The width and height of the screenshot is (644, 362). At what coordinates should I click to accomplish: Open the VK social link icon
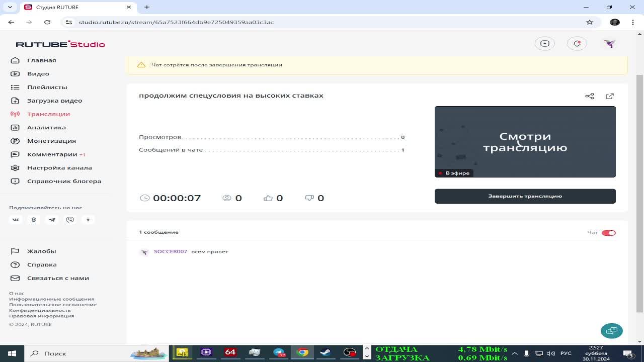coord(16,220)
